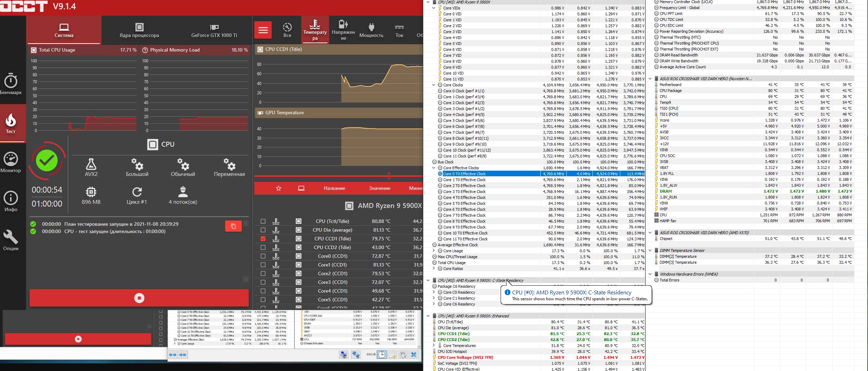868x371 pixels.
Task: Open the OCCT Info section in sidebar
Action: 11,201
